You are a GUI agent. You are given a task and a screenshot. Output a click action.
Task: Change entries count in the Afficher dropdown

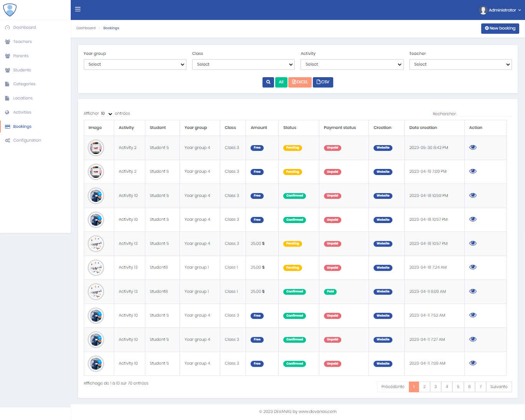click(x=105, y=113)
